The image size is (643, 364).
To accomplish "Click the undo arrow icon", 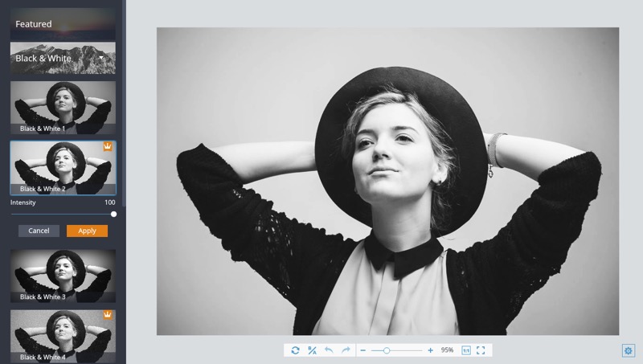I will [329, 350].
